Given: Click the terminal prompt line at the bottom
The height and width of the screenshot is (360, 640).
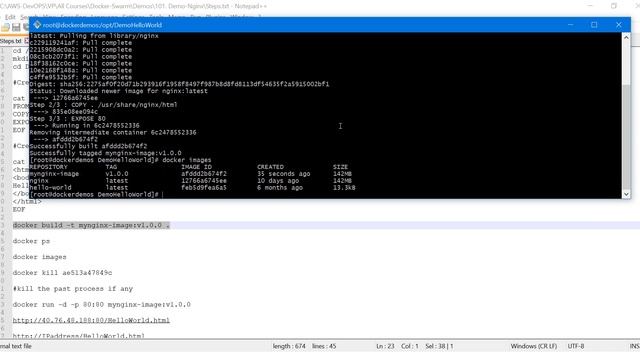Looking at the screenshot, I should point(96,195).
